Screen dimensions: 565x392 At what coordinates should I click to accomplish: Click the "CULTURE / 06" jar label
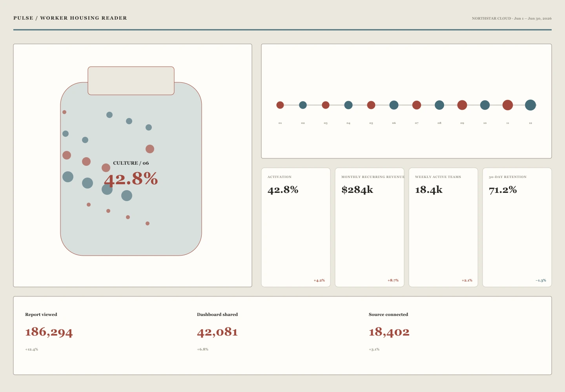click(131, 163)
